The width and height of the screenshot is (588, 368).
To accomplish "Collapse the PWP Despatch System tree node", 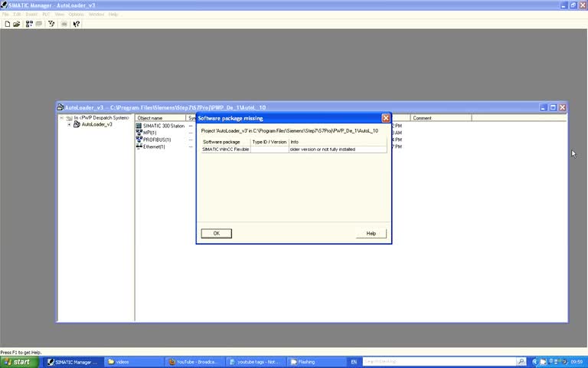I will pos(61,118).
